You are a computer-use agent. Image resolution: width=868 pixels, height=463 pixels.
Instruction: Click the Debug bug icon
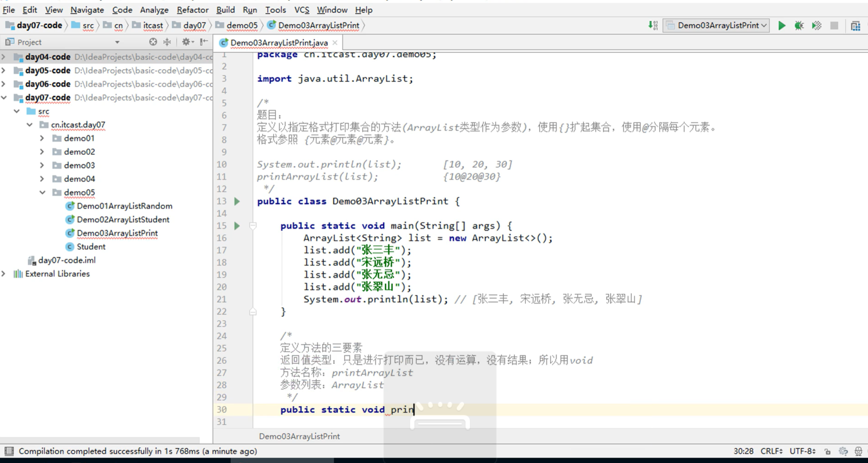click(799, 26)
